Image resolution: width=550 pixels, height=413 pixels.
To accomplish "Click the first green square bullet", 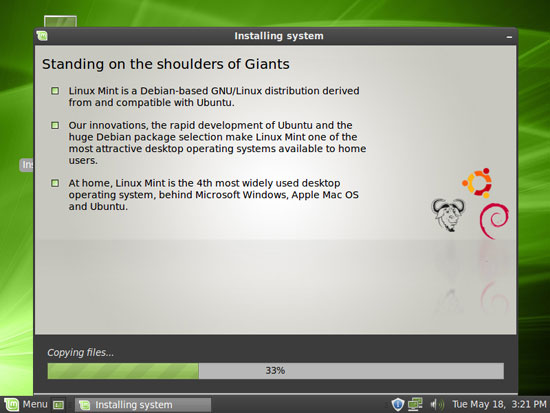I will pos(55,91).
